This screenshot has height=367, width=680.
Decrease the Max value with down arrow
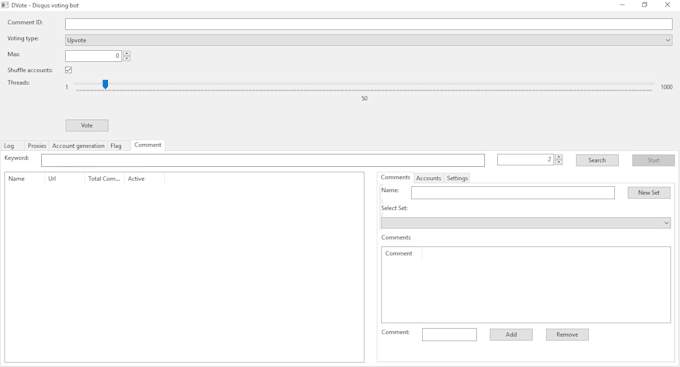coord(127,59)
